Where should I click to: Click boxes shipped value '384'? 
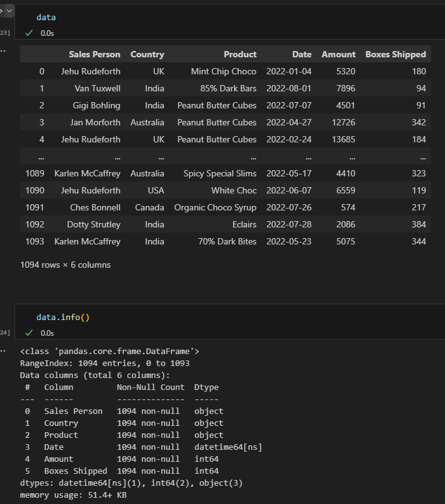pyautogui.click(x=419, y=225)
